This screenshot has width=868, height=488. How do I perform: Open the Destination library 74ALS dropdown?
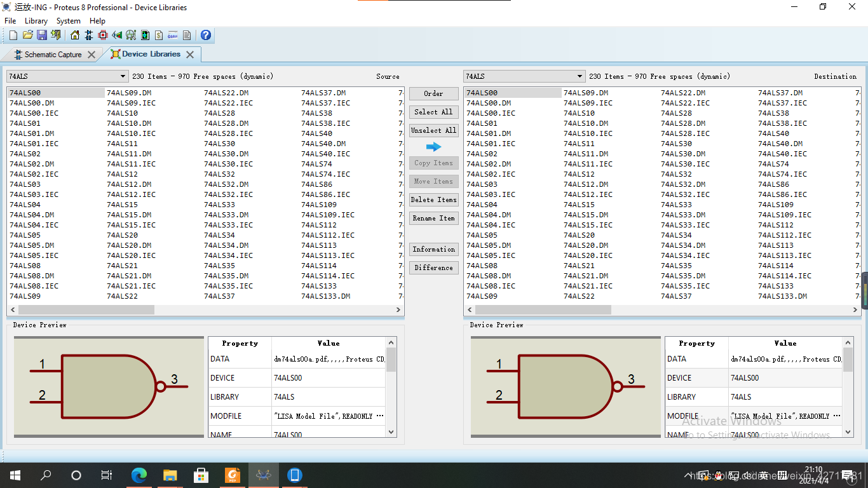point(524,76)
